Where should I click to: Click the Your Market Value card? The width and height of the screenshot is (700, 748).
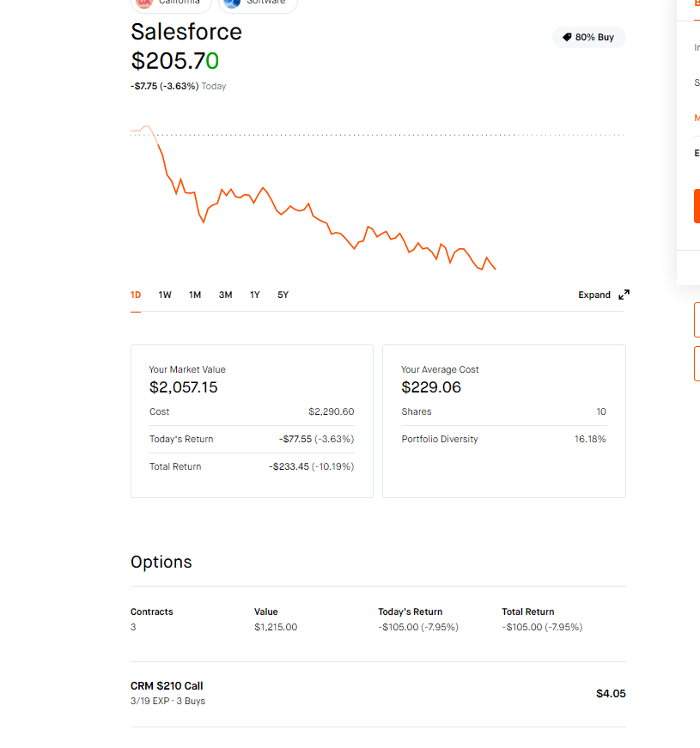coord(252,421)
